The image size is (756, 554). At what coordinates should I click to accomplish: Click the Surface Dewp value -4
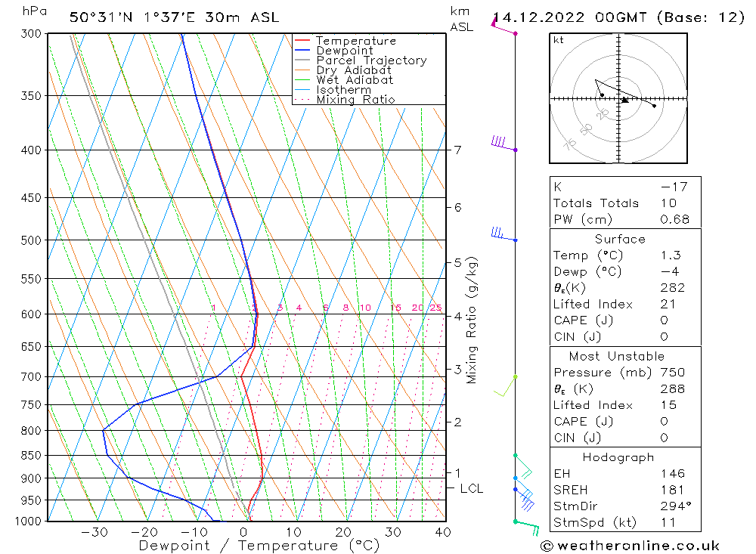coord(670,271)
